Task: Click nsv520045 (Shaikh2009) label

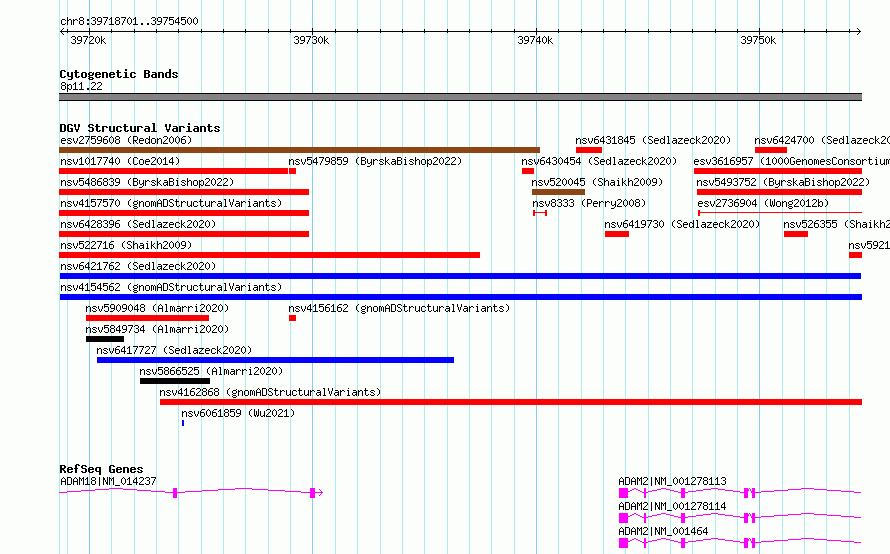Action: [x=597, y=182]
